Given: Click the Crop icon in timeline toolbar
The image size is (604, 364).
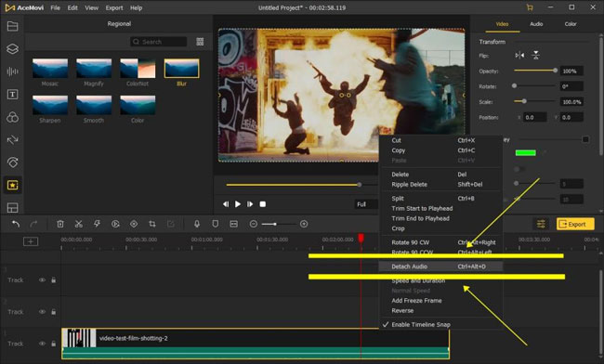Looking at the screenshot, I should [152, 224].
